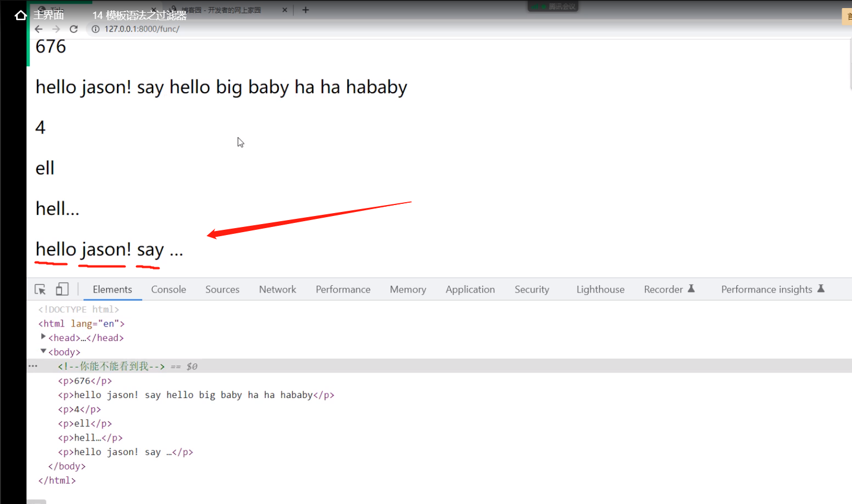
Task: Switch to the Recorder tab
Action: [x=669, y=289]
